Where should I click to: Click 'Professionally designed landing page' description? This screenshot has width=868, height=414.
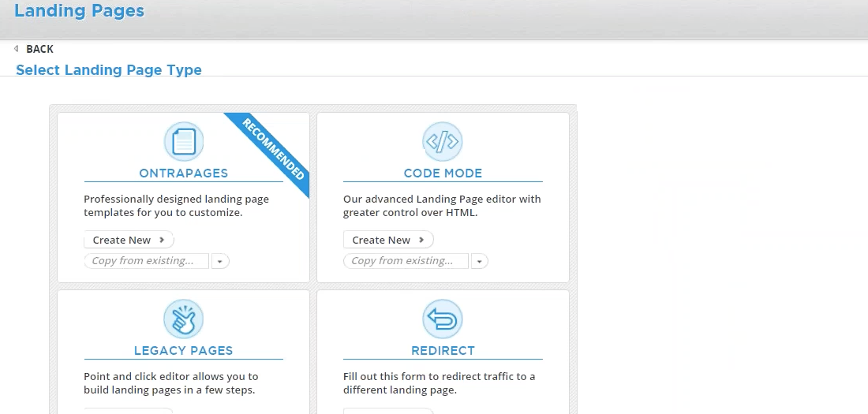pyautogui.click(x=177, y=205)
